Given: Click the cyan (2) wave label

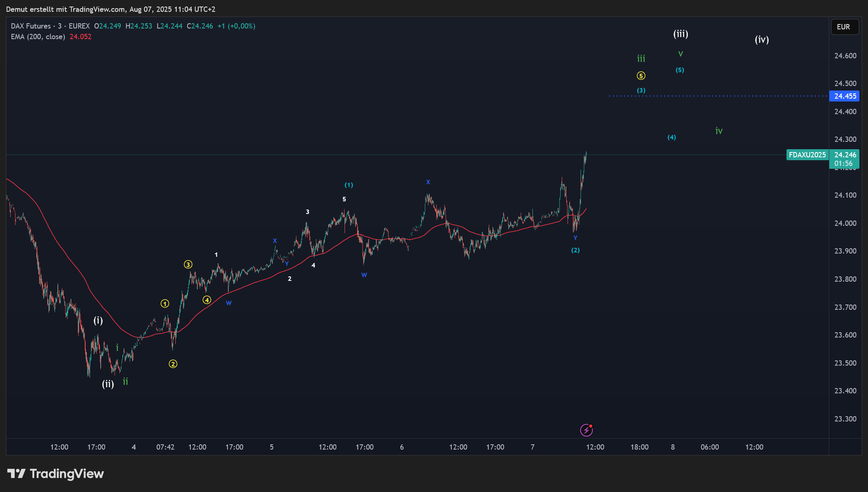Looking at the screenshot, I should pyautogui.click(x=575, y=250).
